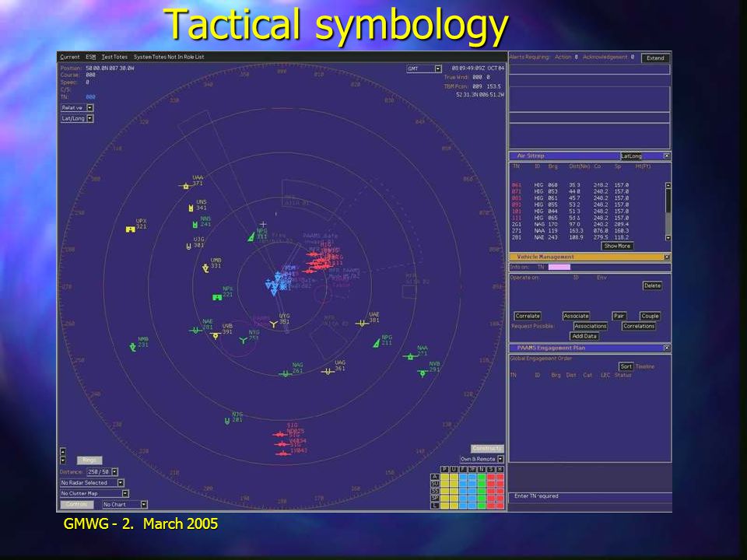Select the white UAG 361 track symbol
The width and height of the screenshot is (747, 560).
[328, 371]
